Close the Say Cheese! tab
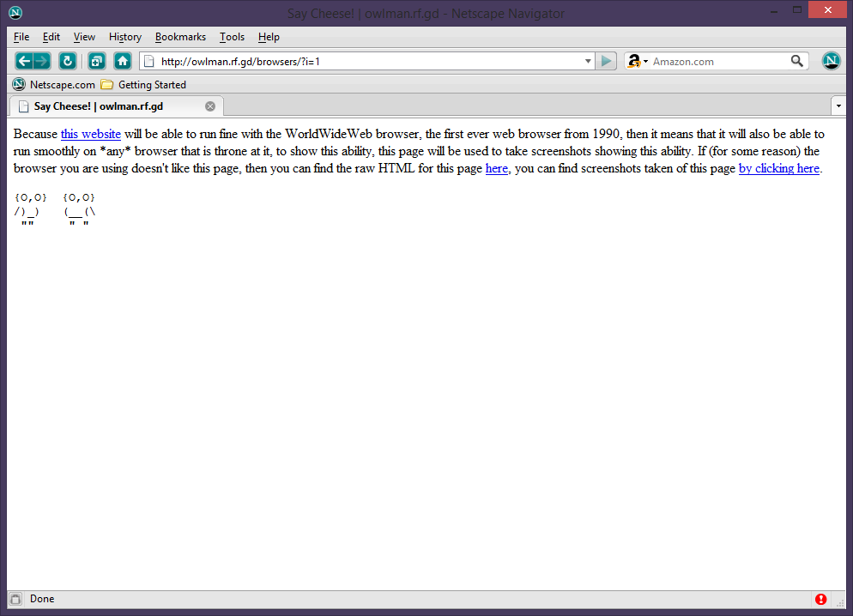Screen dimensions: 853x616 point(210,106)
